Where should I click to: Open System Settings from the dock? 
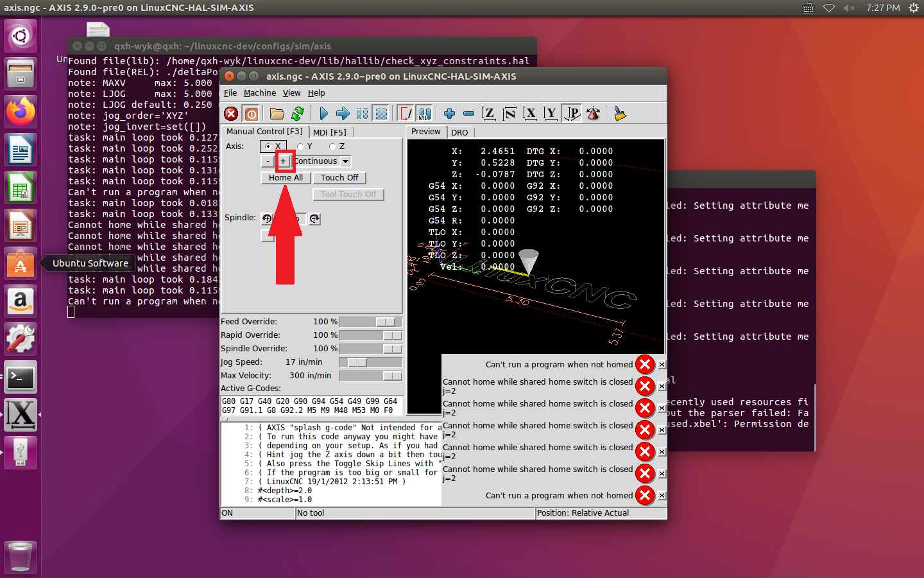click(x=21, y=339)
